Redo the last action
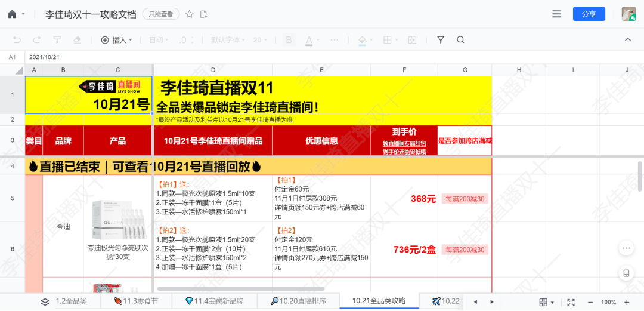 pyautogui.click(x=36, y=40)
